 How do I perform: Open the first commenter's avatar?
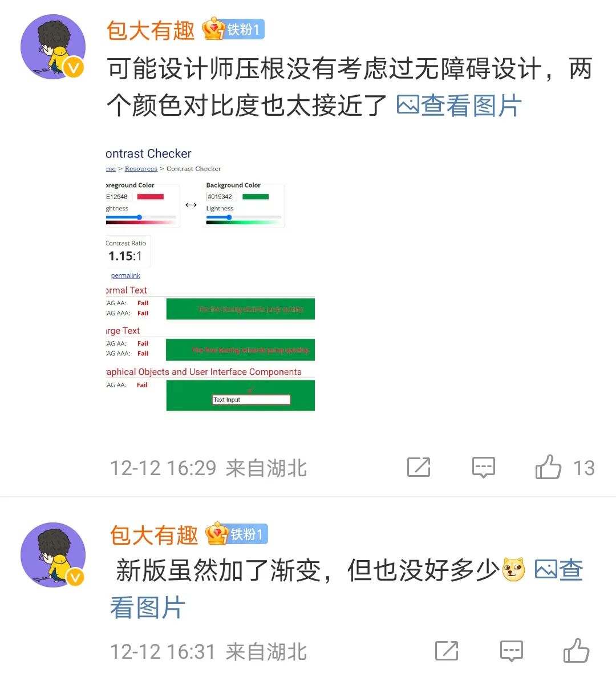tap(53, 47)
